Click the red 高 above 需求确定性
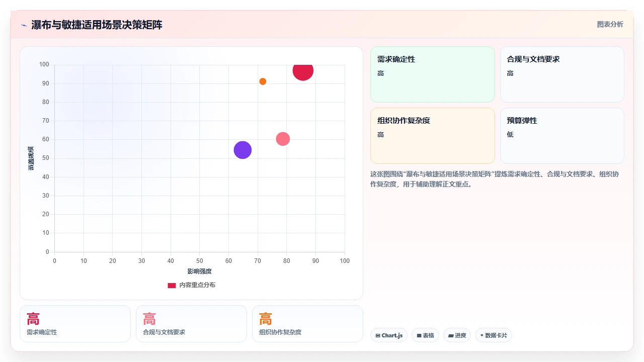 (33, 319)
